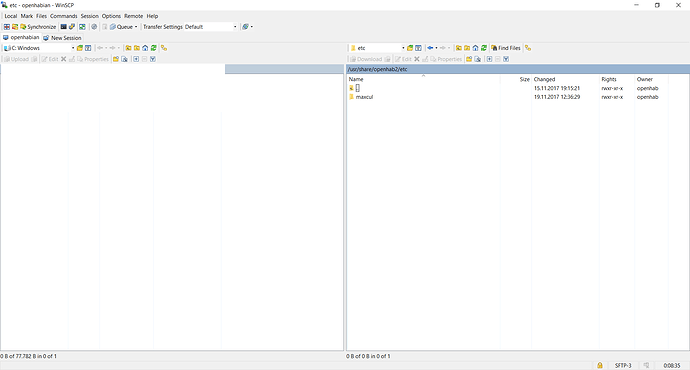Click the Synchronize button in the toolbar

[x=38, y=27]
